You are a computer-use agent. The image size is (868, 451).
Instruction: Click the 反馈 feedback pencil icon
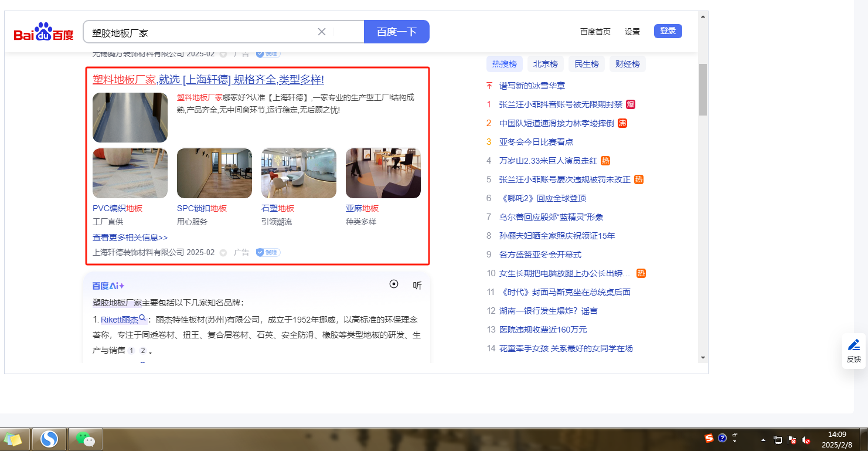coord(854,345)
